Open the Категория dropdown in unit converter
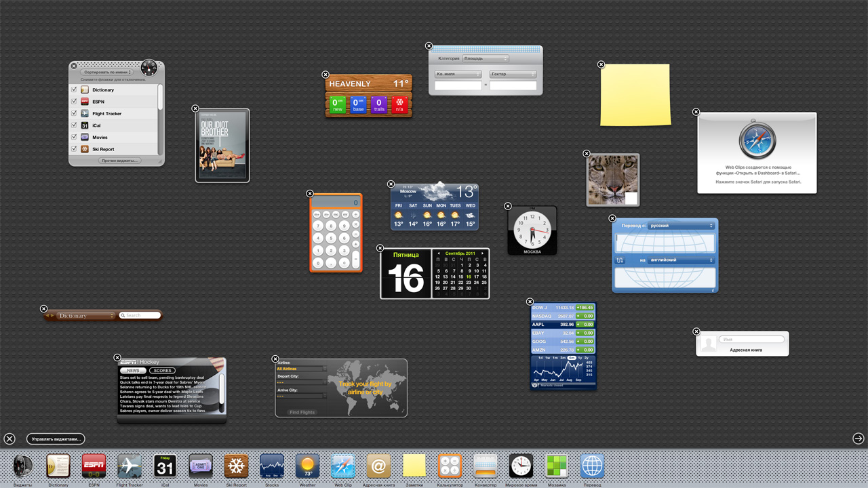 coord(485,59)
